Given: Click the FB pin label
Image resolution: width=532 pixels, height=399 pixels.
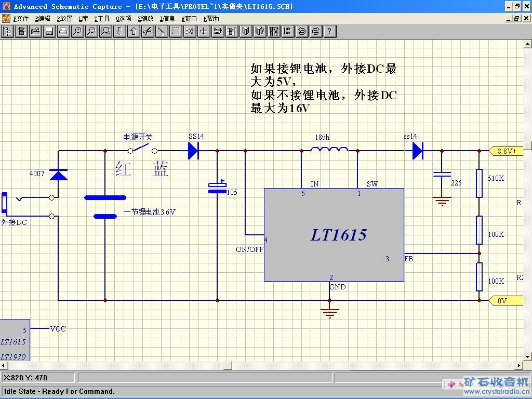Looking at the screenshot, I should click(x=409, y=259).
